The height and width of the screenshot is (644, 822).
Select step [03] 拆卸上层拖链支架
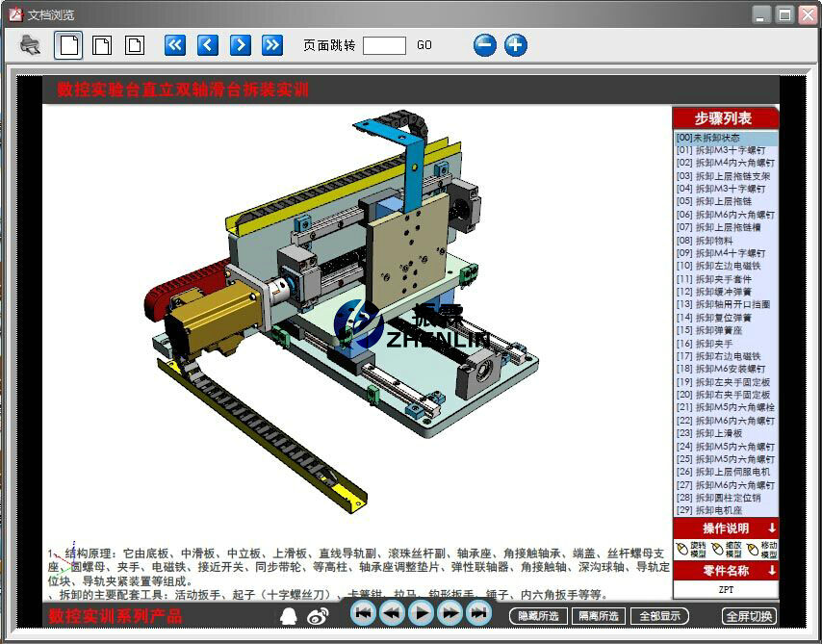coord(723,176)
